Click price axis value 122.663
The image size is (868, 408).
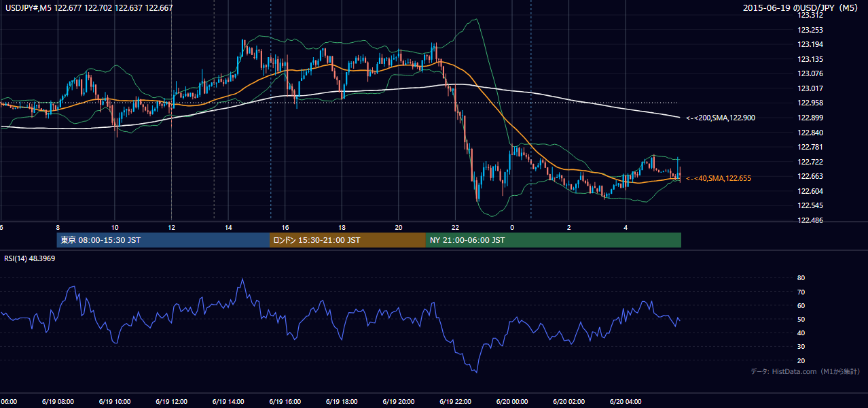click(810, 176)
